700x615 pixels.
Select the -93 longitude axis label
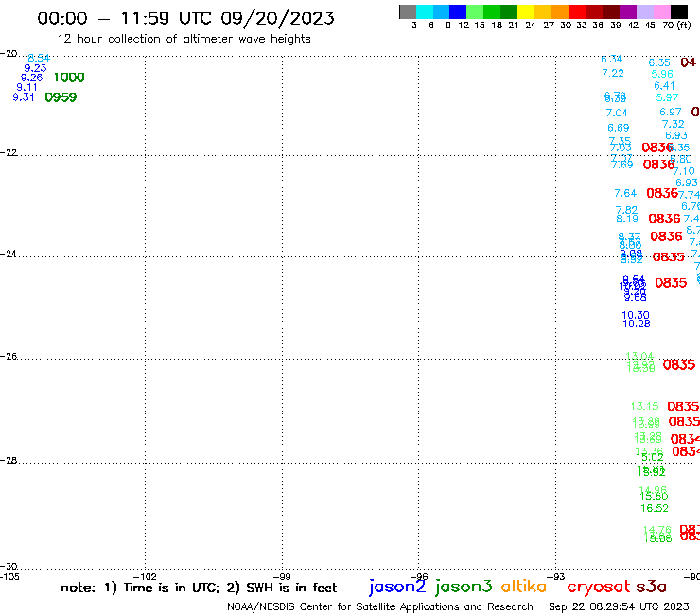point(556,577)
